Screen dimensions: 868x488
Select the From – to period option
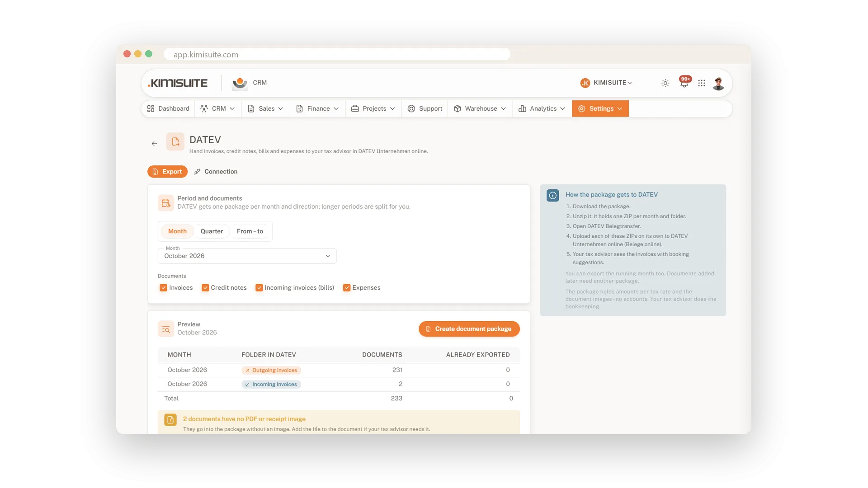(250, 231)
